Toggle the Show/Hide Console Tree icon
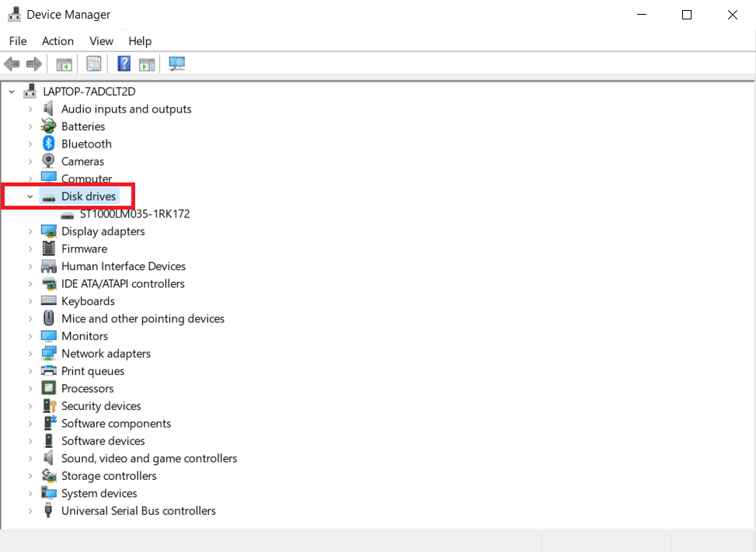Screen dimensions: 756x552 (x=64, y=64)
